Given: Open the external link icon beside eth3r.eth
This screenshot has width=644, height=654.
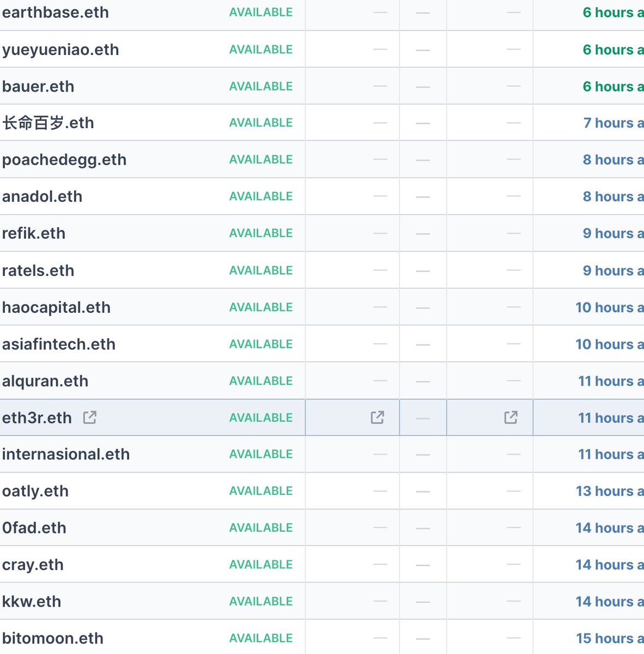Looking at the screenshot, I should coord(89,417).
